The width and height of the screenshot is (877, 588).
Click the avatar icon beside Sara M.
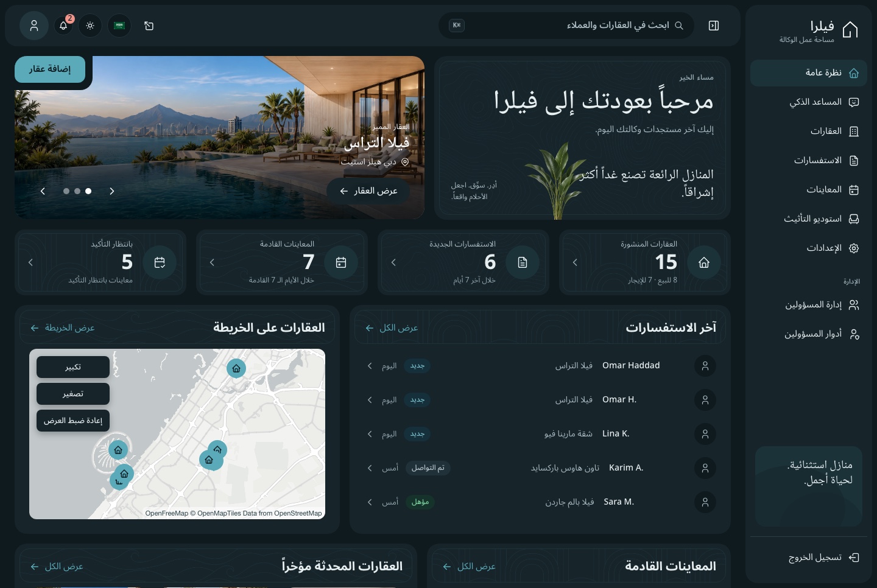click(705, 502)
